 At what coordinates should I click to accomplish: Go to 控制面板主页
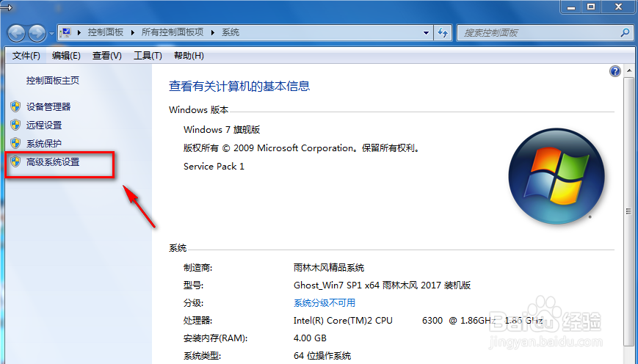click(53, 81)
